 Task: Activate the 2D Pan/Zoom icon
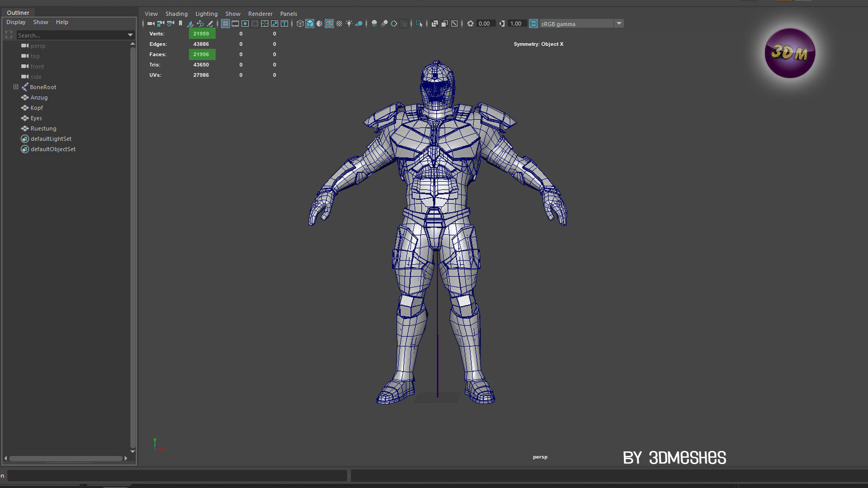[200, 23]
